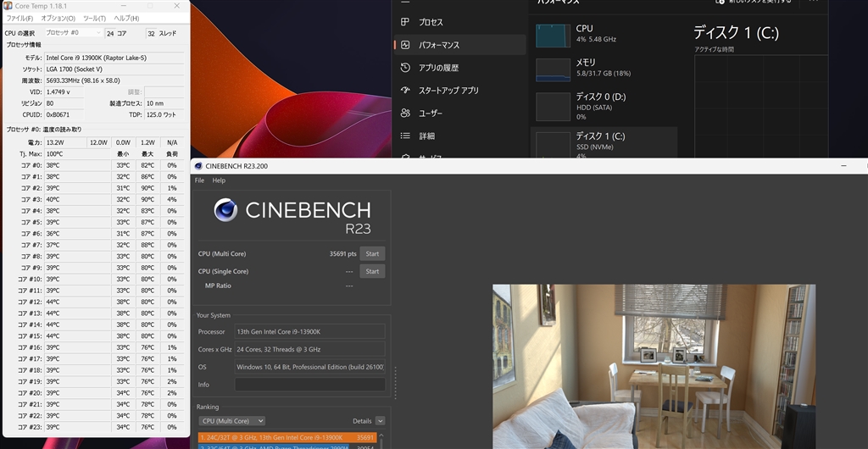Click the MP Ratio label in Cinebench

pos(218,285)
